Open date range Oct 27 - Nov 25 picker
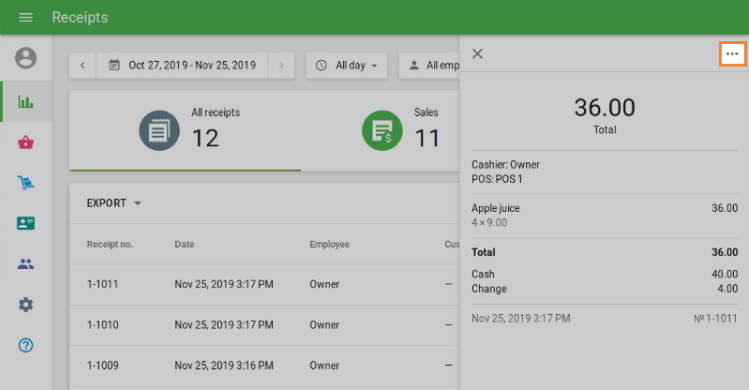This screenshot has width=749, height=390. coord(182,65)
